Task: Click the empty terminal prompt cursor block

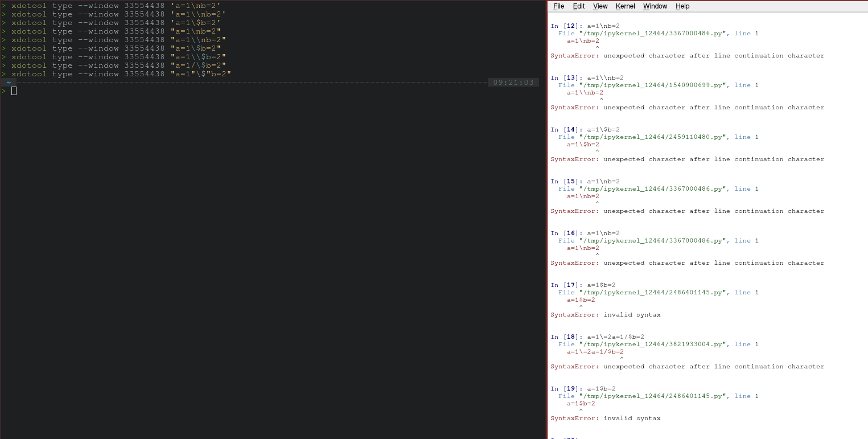Action: click(14, 91)
